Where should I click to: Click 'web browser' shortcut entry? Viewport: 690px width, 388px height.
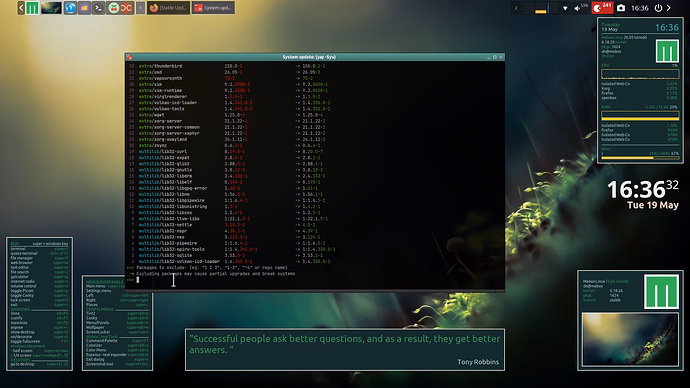22,263
